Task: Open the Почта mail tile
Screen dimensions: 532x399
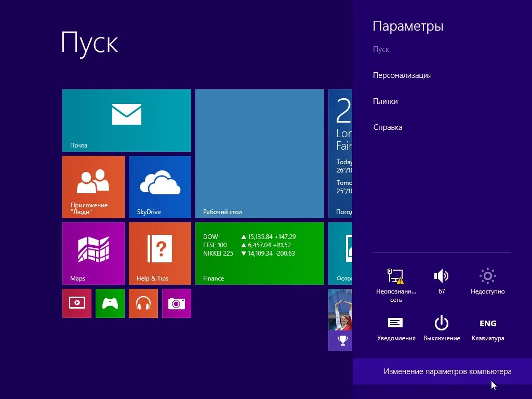Action: [127, 121]
